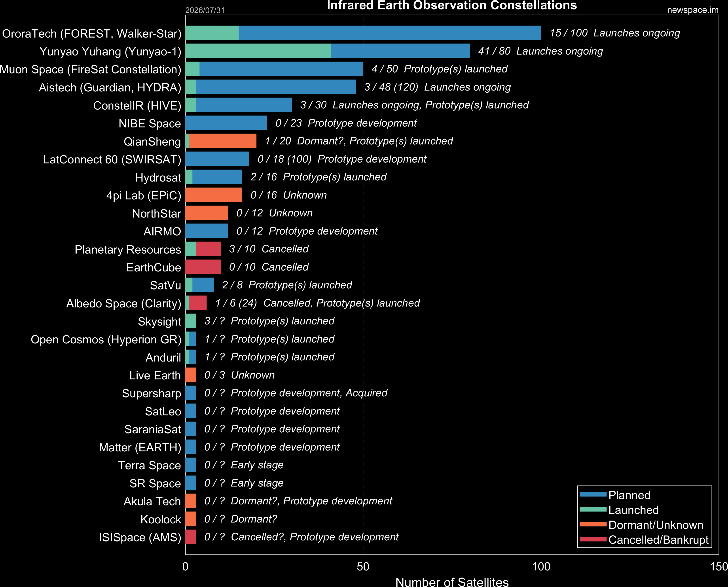Click the Planned blue legend swatch
This screenshot has width=728, height=587.
click(x=593, y=494)
